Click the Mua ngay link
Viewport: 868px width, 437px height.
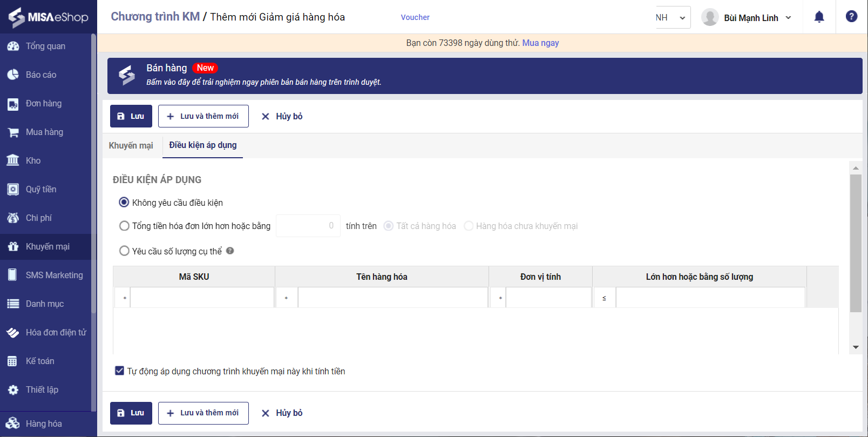click(x=540, y=43)
